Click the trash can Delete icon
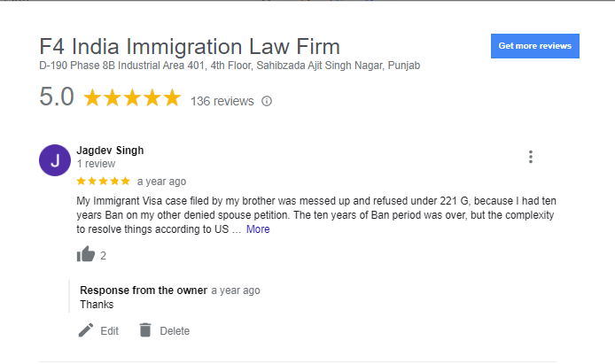Screen dimensions: 615x364 coord(145,330)
